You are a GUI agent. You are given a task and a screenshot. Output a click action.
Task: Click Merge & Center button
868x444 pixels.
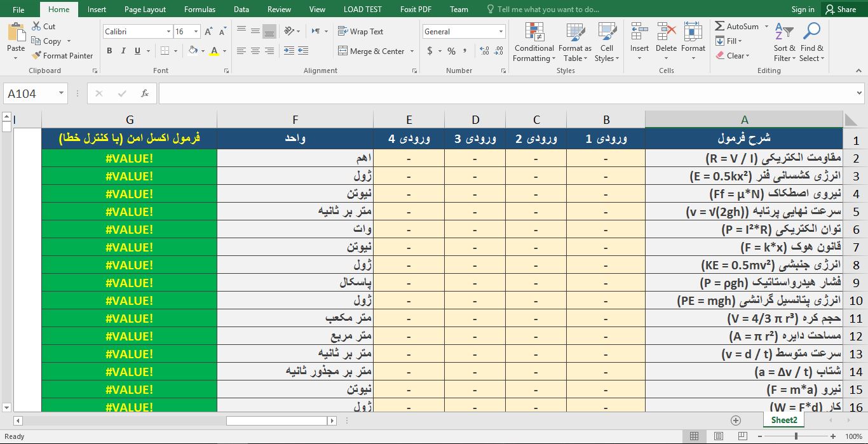[x=371, y=51]
